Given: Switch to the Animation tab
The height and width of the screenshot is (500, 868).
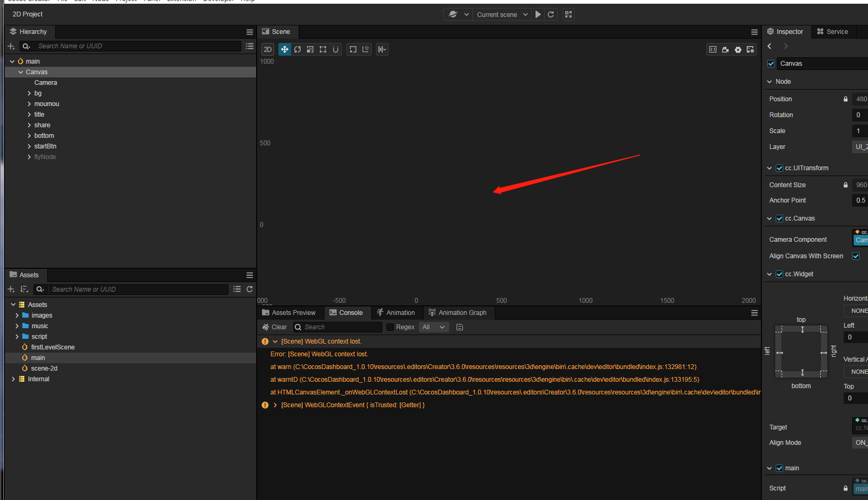Looking at the screenshot, I should (x=396, y=313).
